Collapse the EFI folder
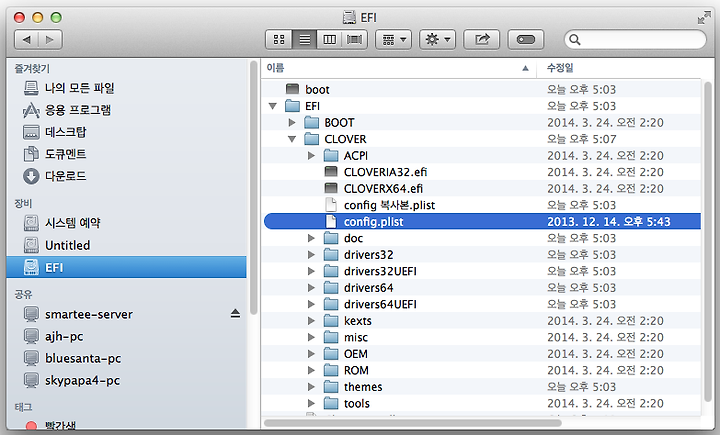 273,106
